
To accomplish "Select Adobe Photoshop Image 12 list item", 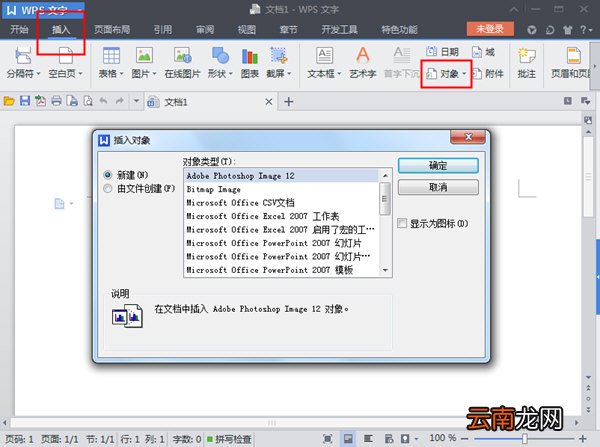I will 281,176.
